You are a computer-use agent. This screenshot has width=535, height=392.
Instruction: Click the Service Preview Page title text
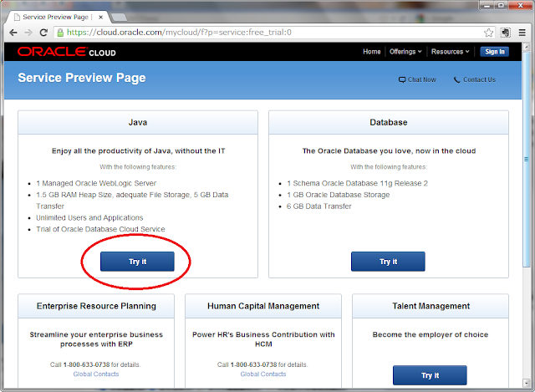pos(82,78)
